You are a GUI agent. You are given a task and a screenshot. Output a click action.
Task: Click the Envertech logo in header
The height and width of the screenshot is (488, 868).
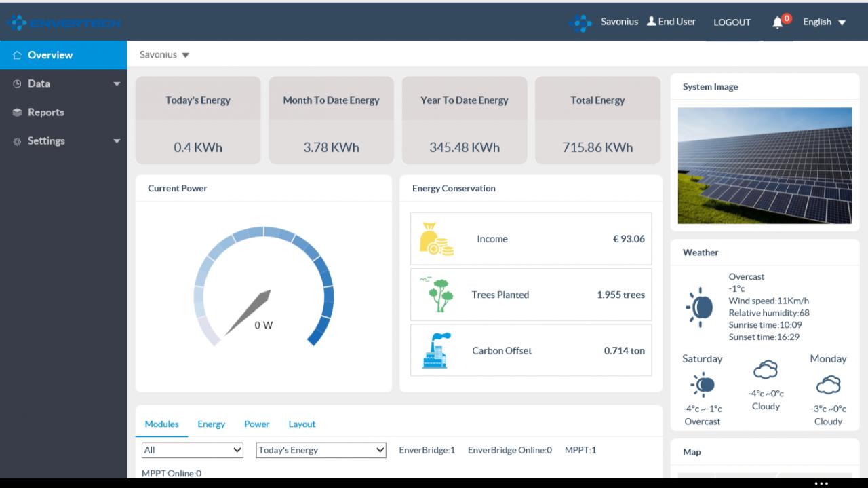point(64,22)
